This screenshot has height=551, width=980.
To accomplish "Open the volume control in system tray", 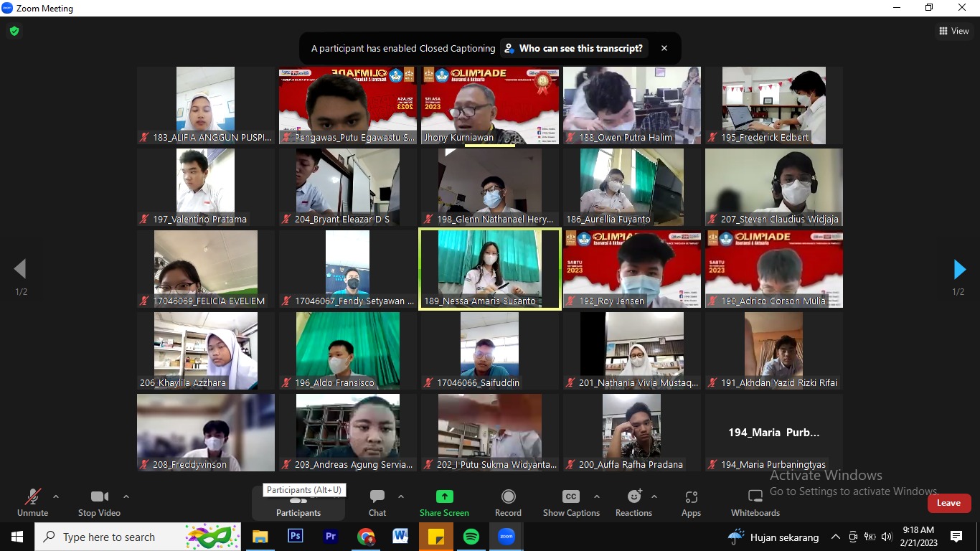I will (x=887, y=537).
